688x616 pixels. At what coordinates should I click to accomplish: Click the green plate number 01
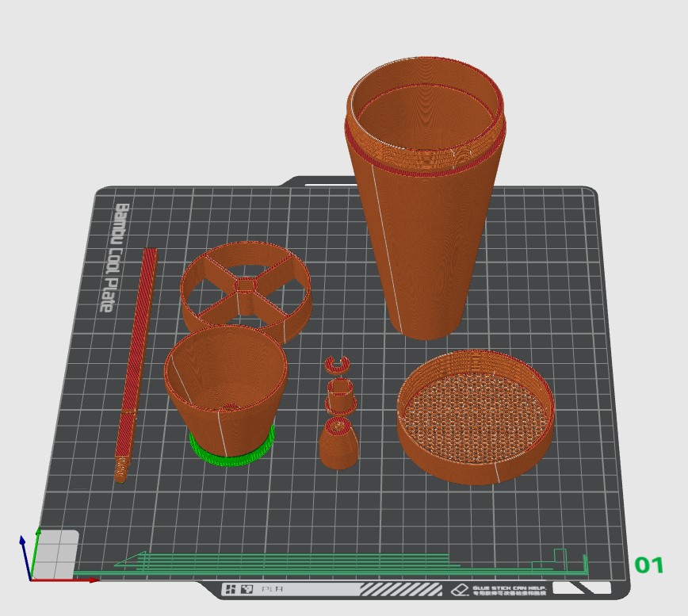coord(649,565)
